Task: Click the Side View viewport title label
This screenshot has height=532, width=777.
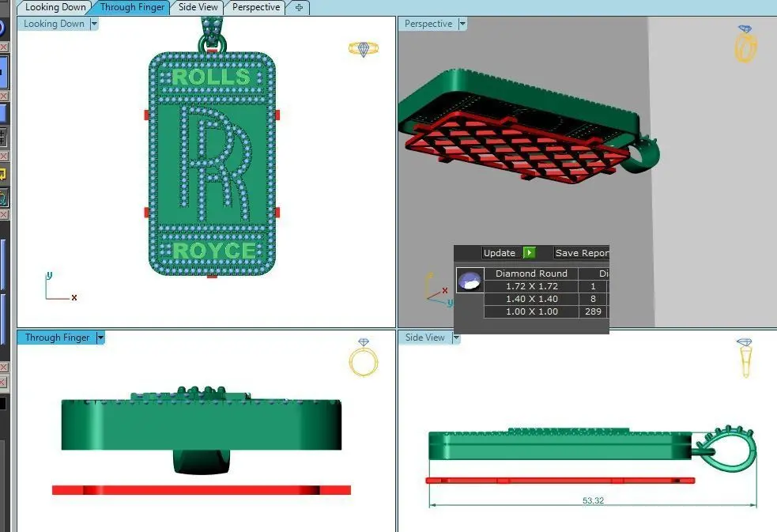Action: tap(424, 338)
